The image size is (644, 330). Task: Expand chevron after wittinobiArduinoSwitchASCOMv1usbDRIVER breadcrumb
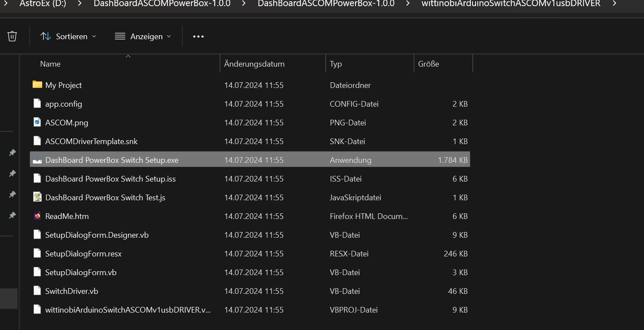[x=614, y=4]
